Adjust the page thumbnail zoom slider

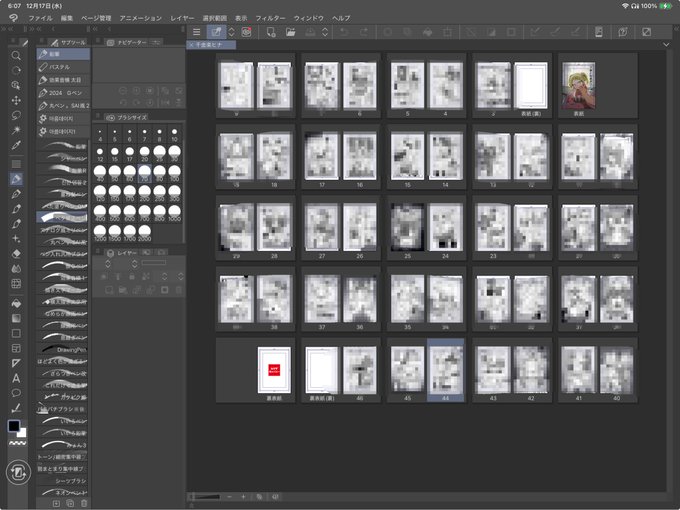pos(206,497)
